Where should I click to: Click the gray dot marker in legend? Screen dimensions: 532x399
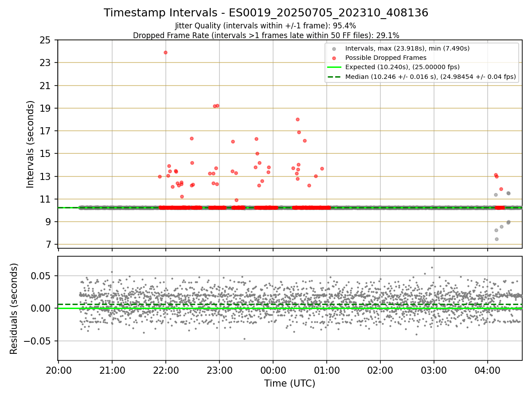[x=334, y=49]
